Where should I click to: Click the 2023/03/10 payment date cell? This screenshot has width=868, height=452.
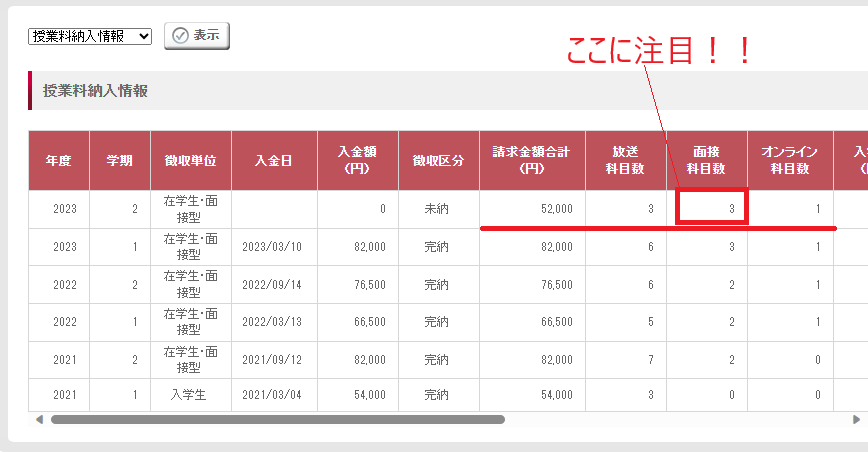coord(274,247)
